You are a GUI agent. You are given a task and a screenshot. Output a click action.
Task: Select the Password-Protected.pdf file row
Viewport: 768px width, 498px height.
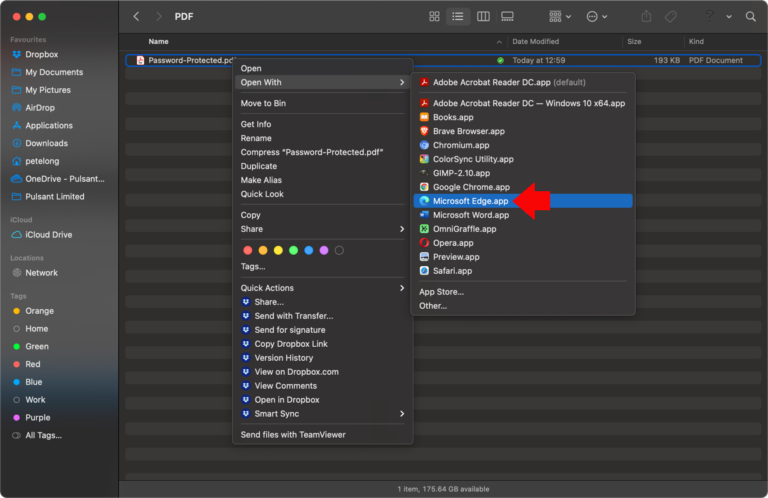[x=443, y=60]
